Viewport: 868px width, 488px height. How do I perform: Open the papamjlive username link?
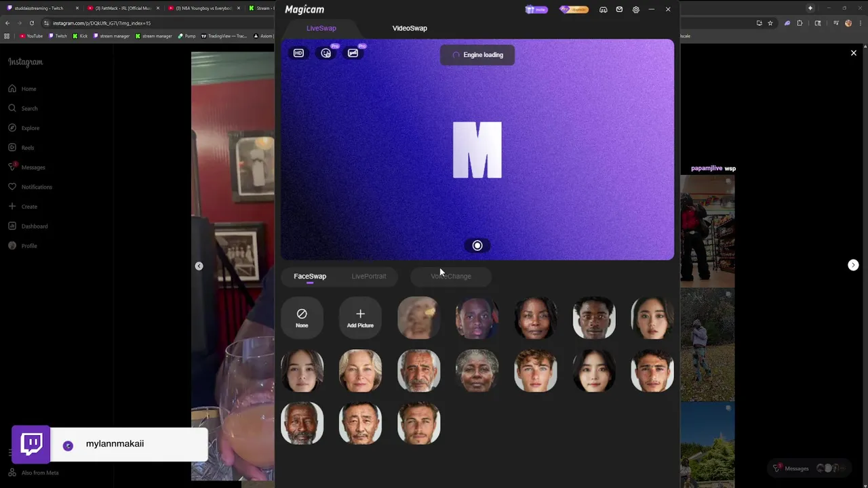click(x=707, y=168)
